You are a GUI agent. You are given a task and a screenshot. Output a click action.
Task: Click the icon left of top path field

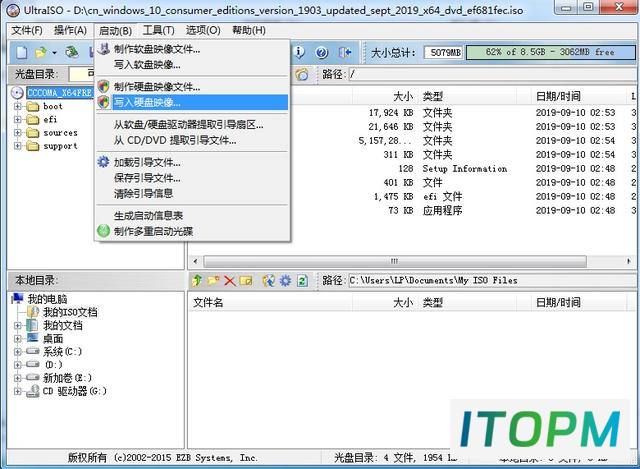302,74
